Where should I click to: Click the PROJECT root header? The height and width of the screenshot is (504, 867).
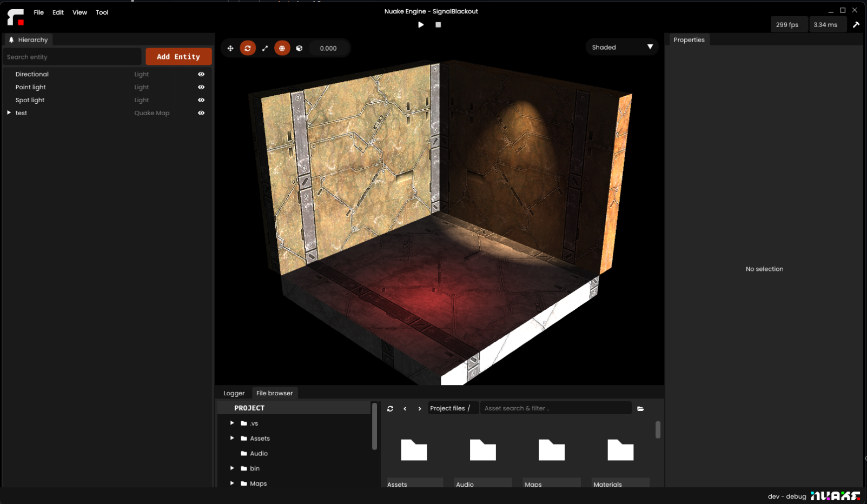[294, 408]
